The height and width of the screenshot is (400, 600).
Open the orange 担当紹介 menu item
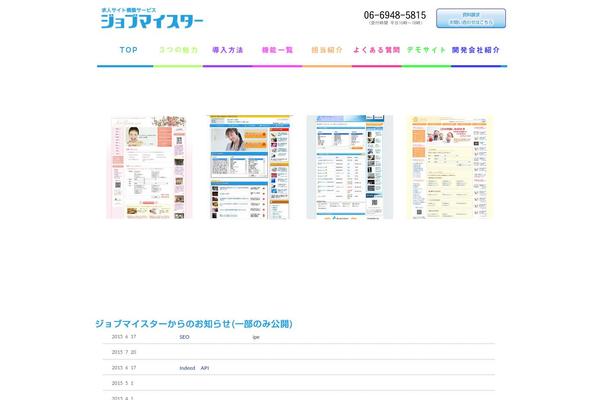pyautogui.click(x=327, y=50)
